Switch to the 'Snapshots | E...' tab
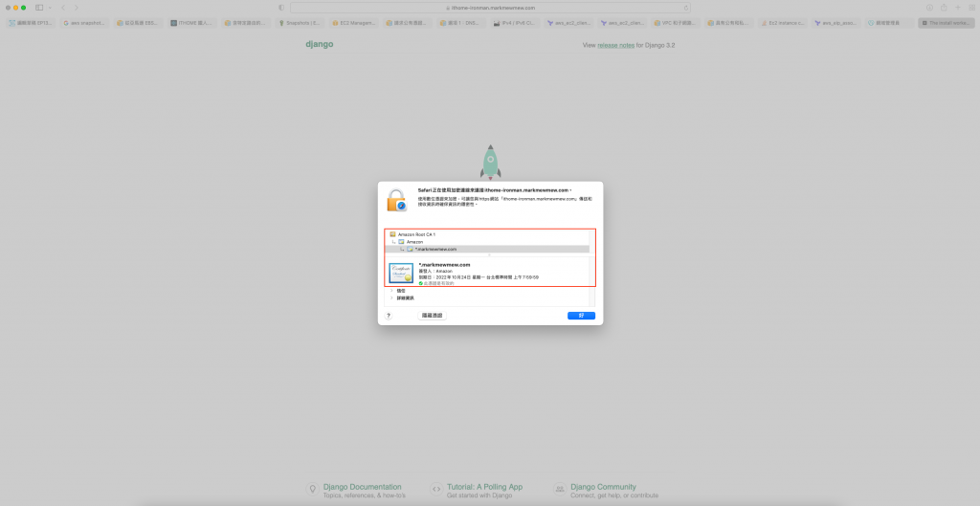The image size is (980, 506). point(299,23)
